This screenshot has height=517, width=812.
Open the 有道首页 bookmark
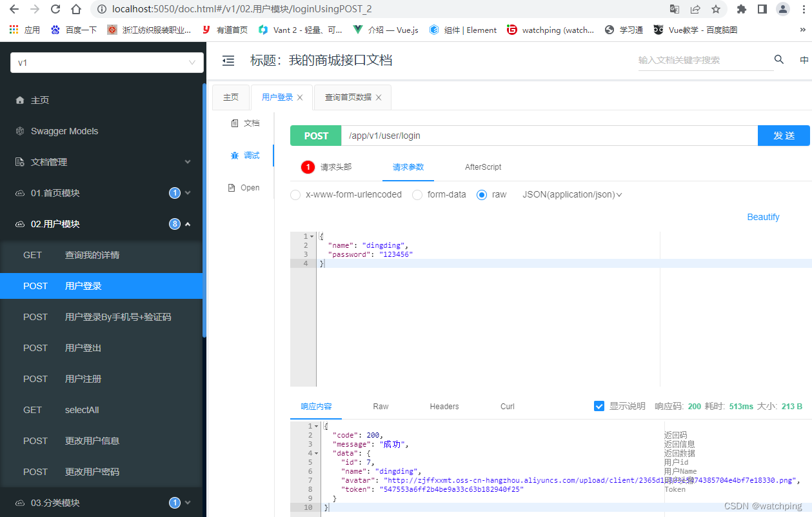tap(225, 30)
